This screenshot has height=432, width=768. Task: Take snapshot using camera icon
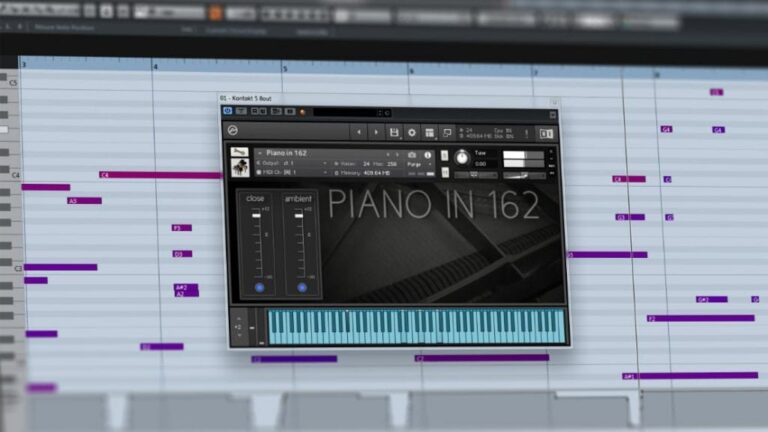(x=412, y=155)
